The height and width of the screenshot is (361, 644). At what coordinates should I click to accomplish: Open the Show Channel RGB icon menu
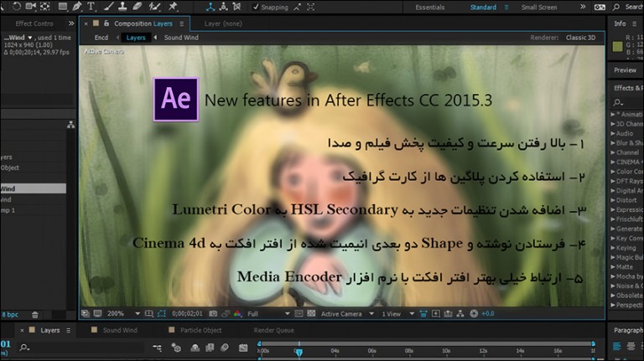(237, 314)
